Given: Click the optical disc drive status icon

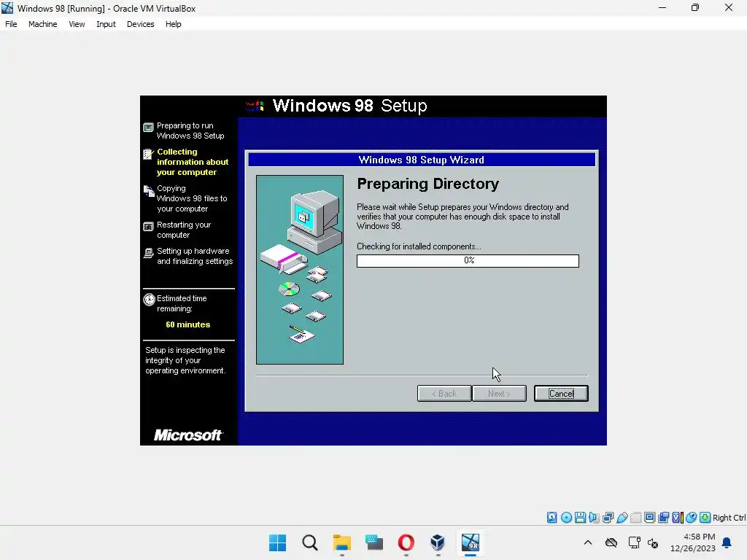Looking at the screenshot, I should click(566, 518).
